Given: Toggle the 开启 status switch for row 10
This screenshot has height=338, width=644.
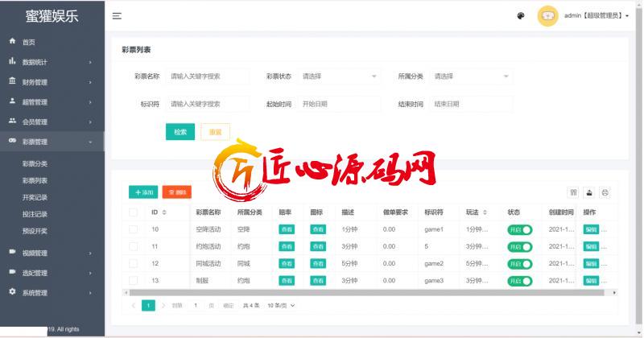Looking at the screenshot, I should pyautogui.click(x=520, y=230).
